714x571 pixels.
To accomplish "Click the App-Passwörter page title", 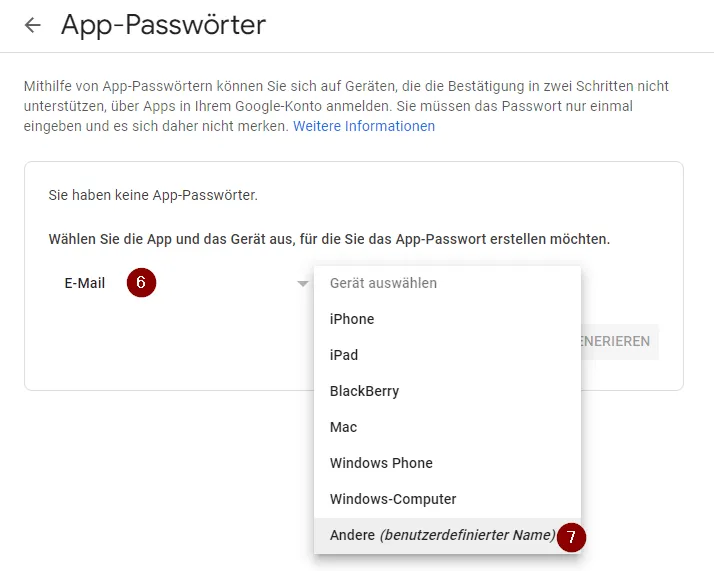I will pyautogui.click(x=163, y=25).
